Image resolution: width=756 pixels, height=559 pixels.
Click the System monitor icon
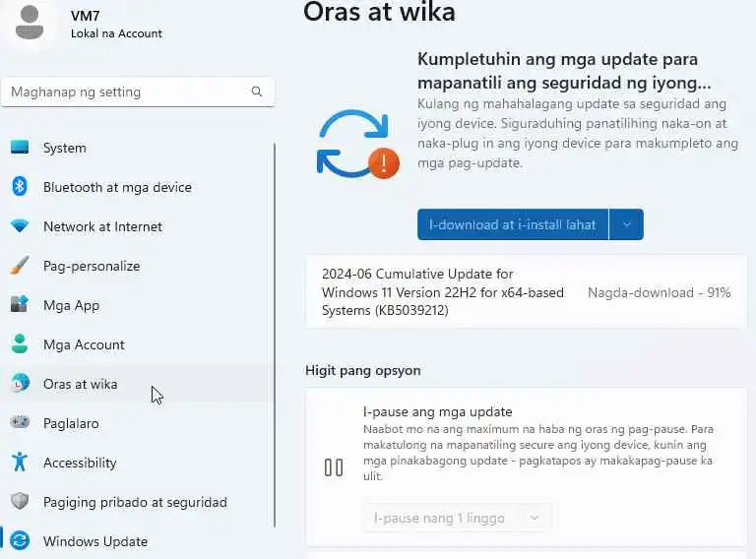coord(20,147)
